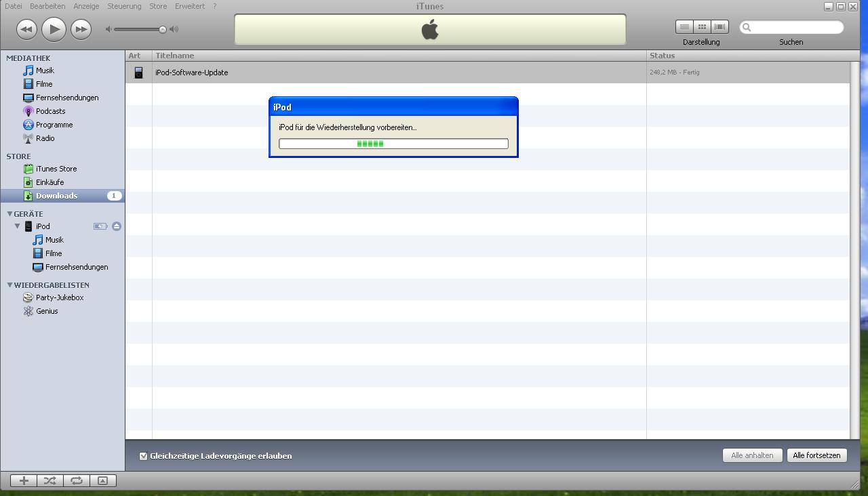Viewport: 868px width, 496px height.
Task: Add a new playlist with plus button
Action: (24, 480)
